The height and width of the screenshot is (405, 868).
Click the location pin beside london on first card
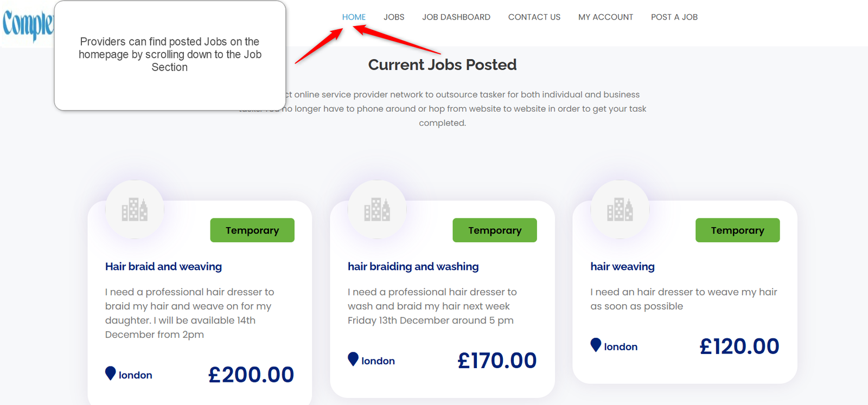pos(111,373)
